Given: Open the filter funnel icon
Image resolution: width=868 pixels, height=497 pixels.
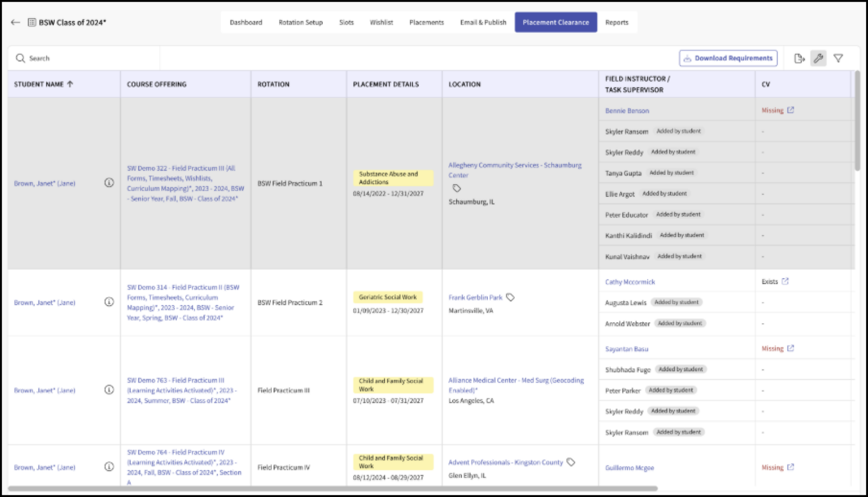Looking at the screenshot, I should click(x=838, y=58).
